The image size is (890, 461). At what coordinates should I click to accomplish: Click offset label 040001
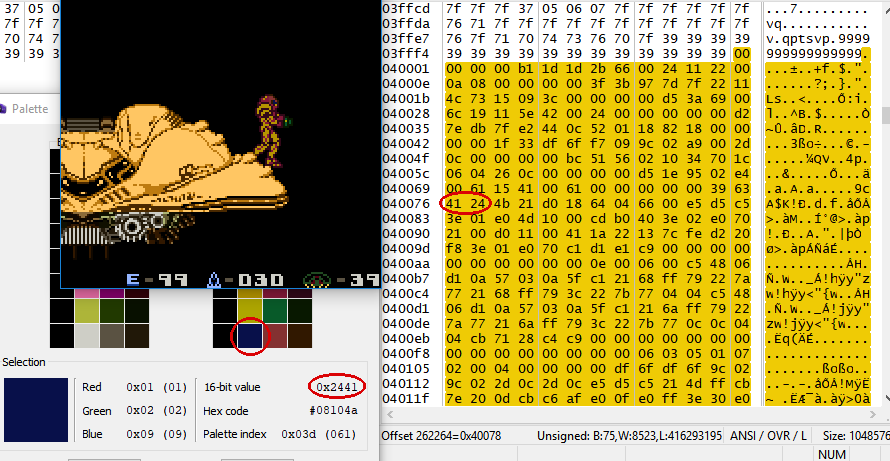[x=406, y=69]
